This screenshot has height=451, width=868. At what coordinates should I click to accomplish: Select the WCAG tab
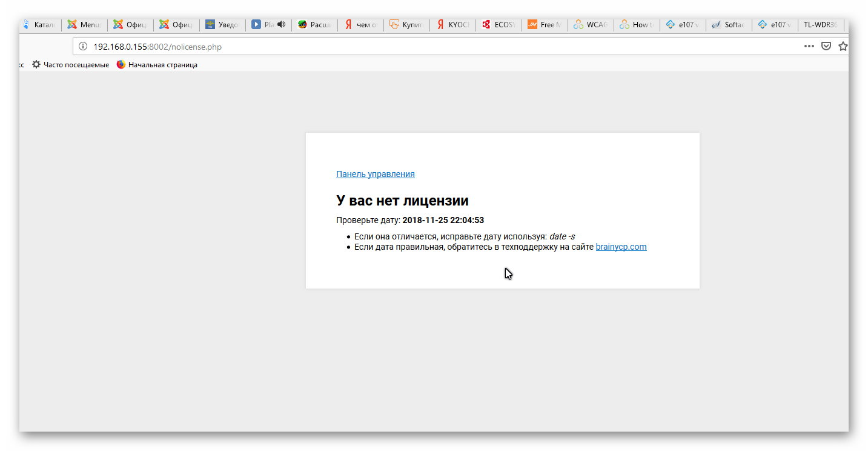pos(592,25)
